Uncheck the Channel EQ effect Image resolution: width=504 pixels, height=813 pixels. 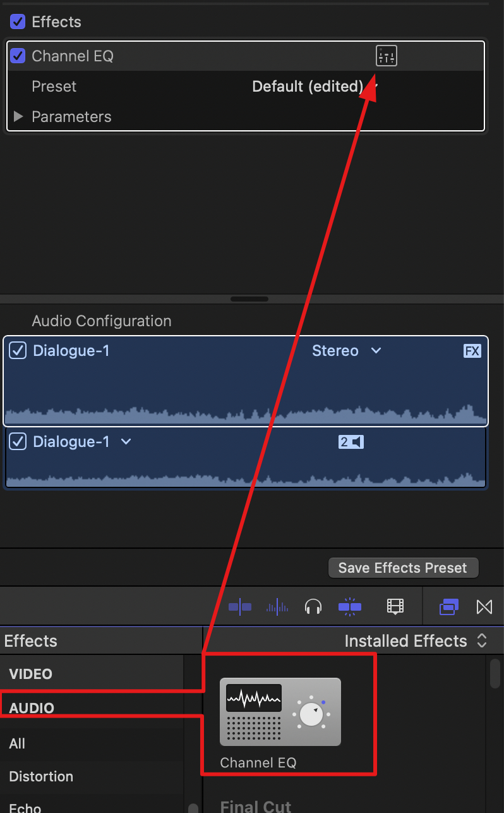coord(18,56)
